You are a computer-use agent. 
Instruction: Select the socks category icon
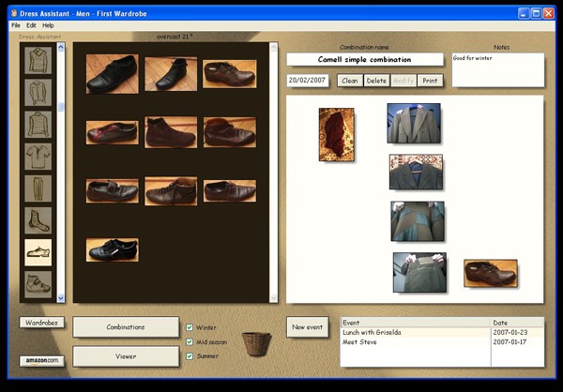[x=38, y=220]
